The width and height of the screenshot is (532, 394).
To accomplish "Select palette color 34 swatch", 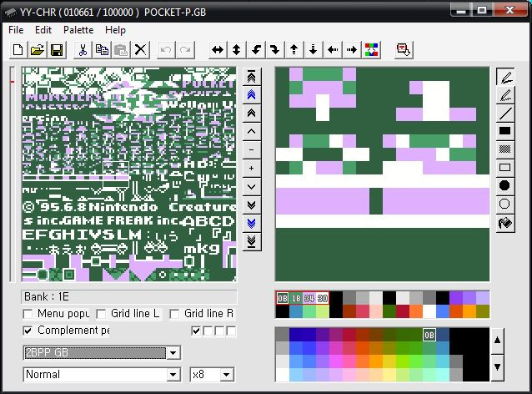I will pyautogui.click(x=309, y=298).
